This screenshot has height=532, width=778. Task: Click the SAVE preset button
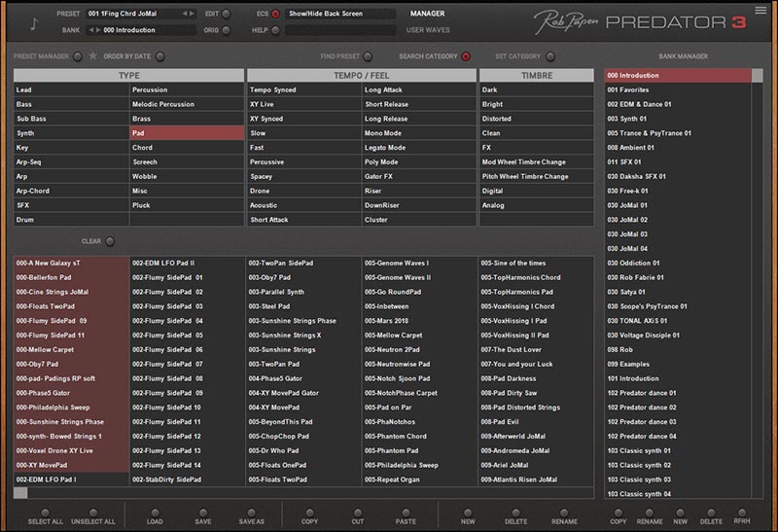tap(203, 513)
